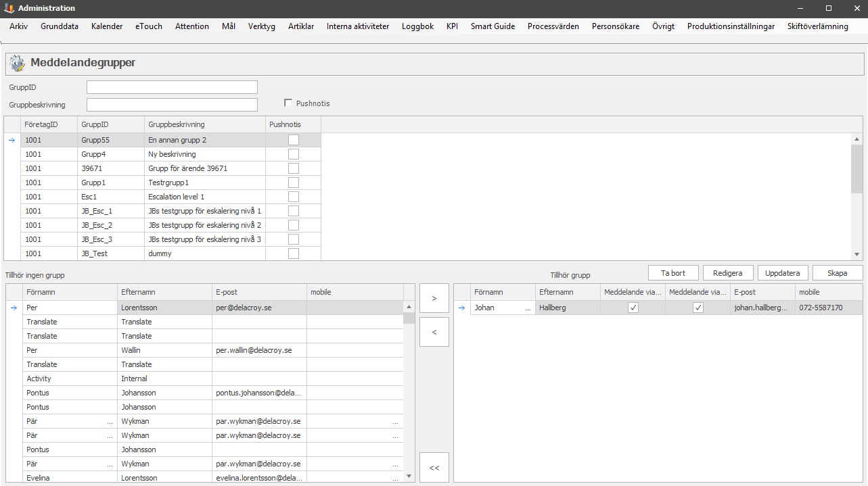This screenshot has width=868, height=486.
Task: Click the add-to-group '>' arrow button
Action: (x=434, y=298)
